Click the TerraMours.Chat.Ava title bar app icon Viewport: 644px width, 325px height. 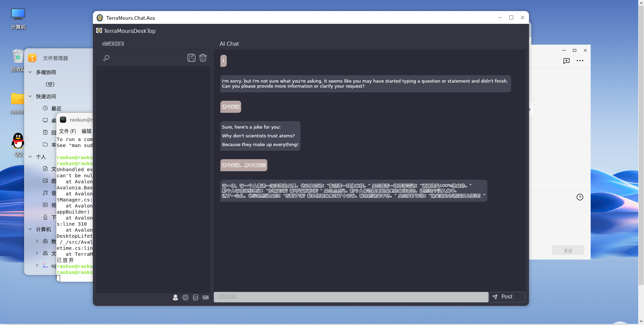click(x=100, y=18)
